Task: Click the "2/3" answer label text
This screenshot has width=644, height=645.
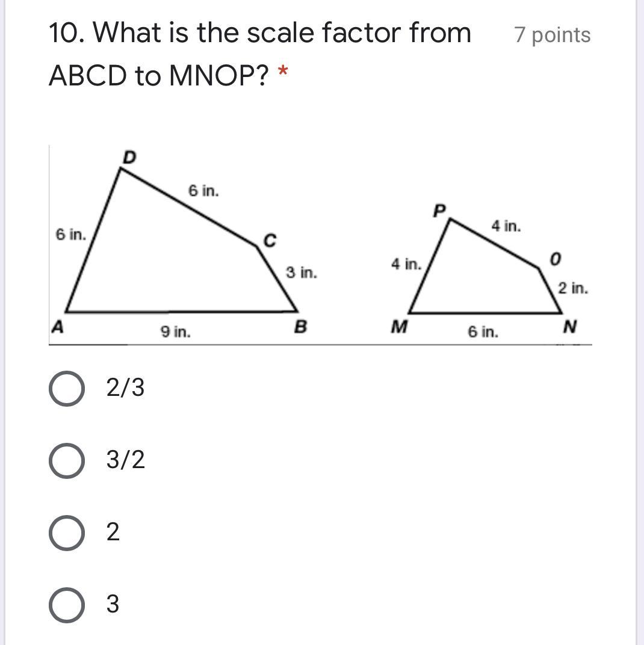Action: pyautogui.click(x=125, y=389)
